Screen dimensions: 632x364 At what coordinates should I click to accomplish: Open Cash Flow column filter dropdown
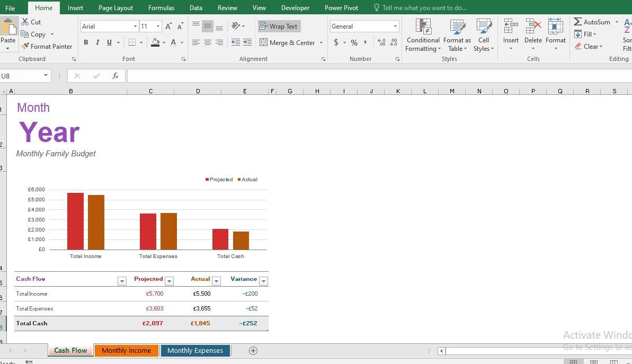[122, 281]
